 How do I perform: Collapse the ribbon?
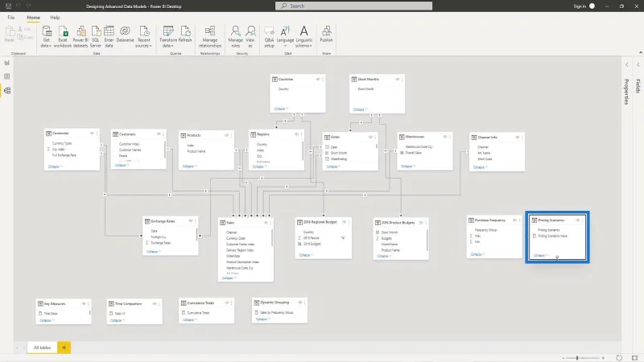coord(640,52)
